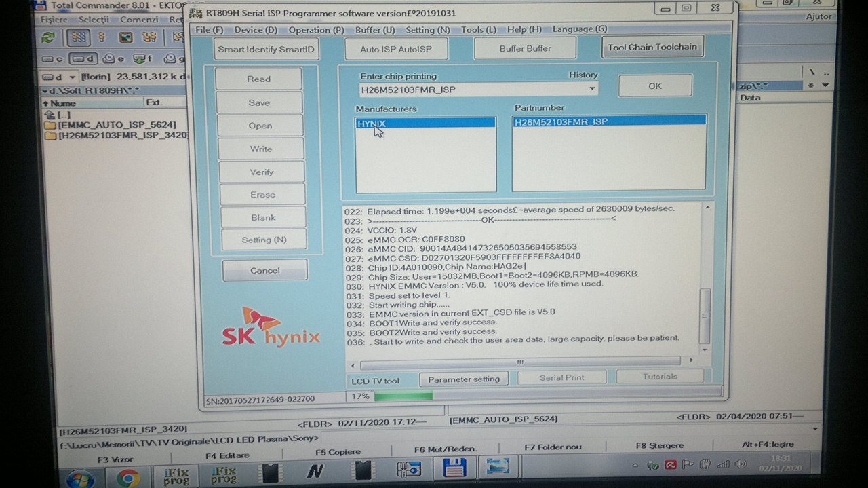Switch to Thumbnail view icon in Total Commander

125,37
